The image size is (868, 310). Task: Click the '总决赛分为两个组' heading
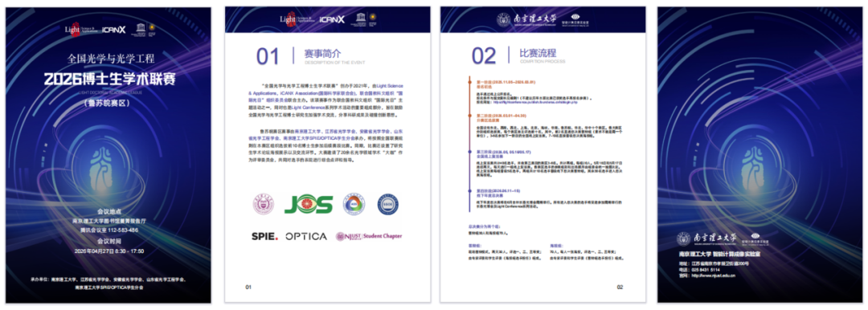pyautogui.click(x=484, y=226)
